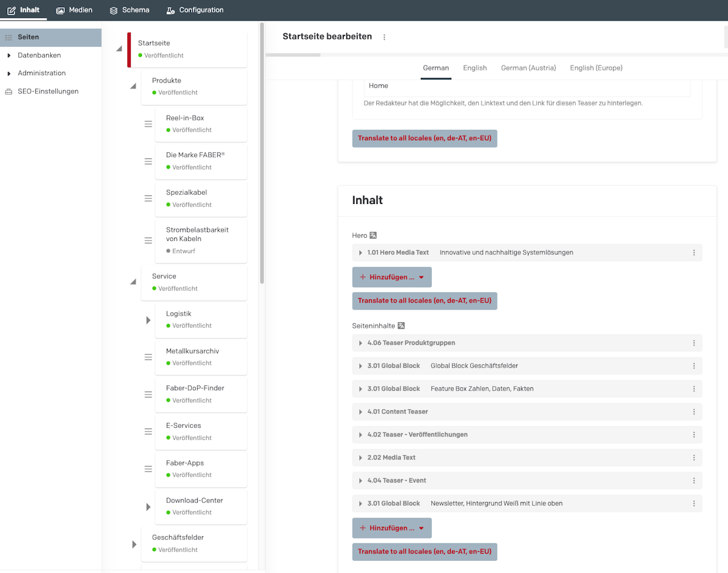Open the Configuration section
Screen dimensions: 728x573
195,10
